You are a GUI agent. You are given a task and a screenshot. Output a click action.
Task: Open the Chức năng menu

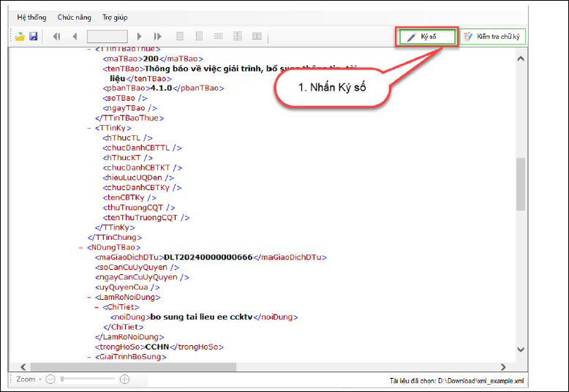[x=74, y=15]
